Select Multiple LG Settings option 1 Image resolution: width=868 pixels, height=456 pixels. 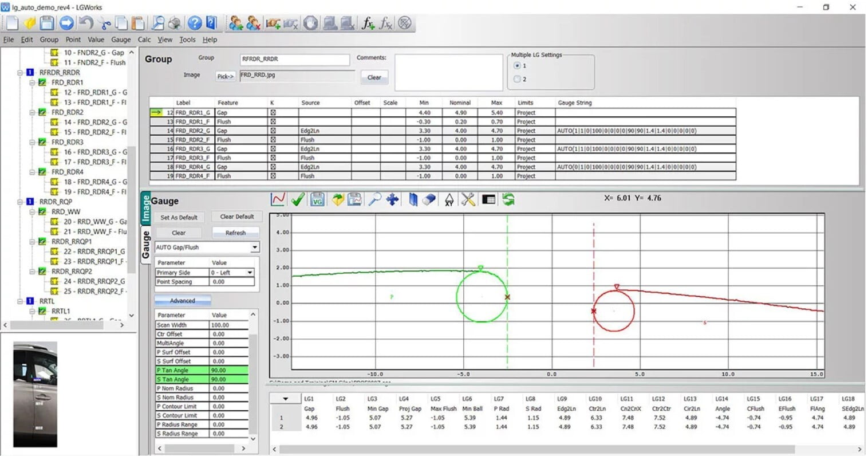coord(518,66)
